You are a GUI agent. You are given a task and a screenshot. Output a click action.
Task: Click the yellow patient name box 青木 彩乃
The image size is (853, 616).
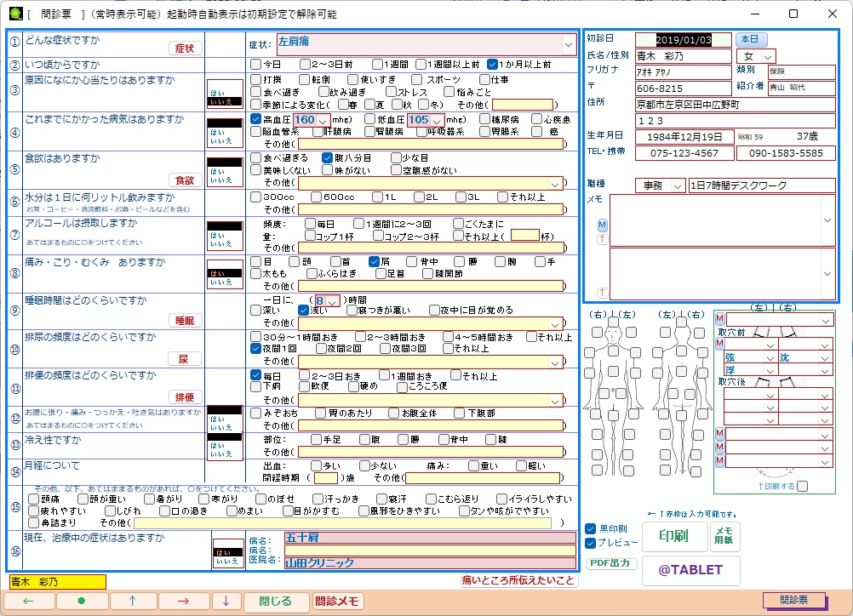click(x=58, y=582)
